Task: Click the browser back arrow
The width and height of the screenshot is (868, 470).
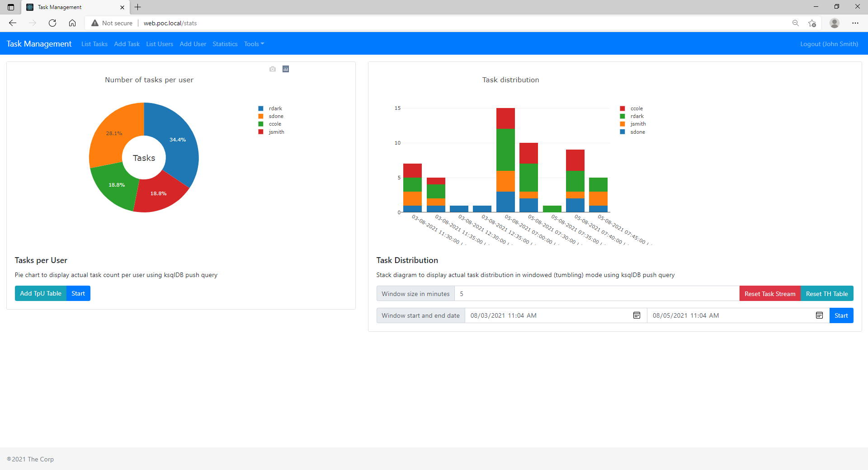Action: [13, 23]
